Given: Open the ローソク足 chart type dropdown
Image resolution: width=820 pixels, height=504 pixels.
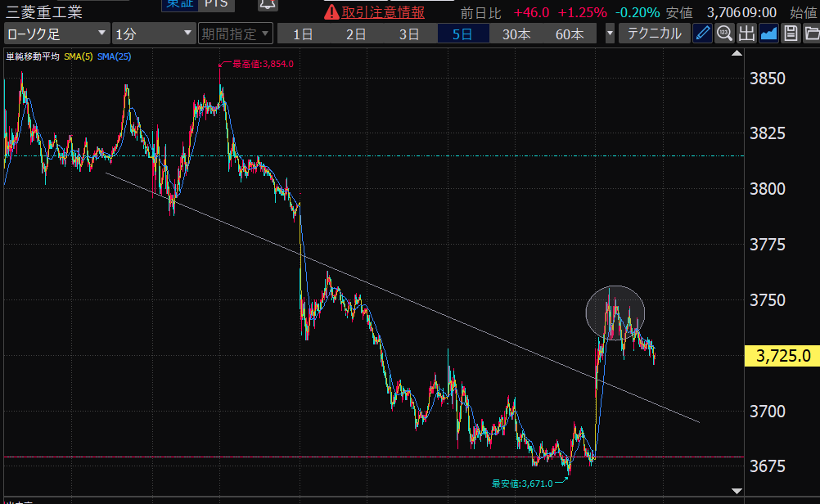Looking at the screenshot, I should coord(56,34).
